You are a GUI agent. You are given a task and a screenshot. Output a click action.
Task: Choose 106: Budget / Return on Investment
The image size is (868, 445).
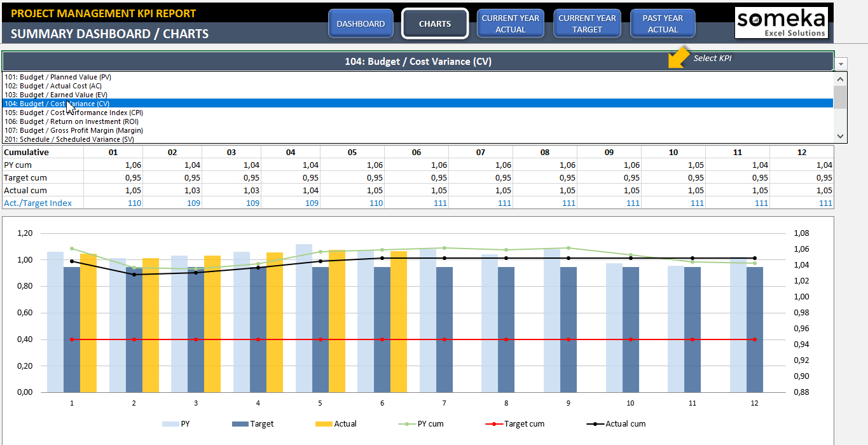71,121
